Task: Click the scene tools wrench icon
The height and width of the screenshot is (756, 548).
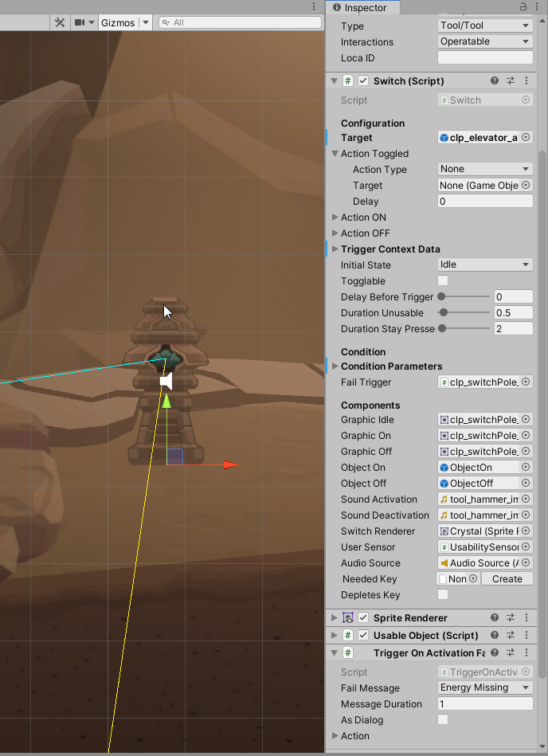Action: (60, 22)
